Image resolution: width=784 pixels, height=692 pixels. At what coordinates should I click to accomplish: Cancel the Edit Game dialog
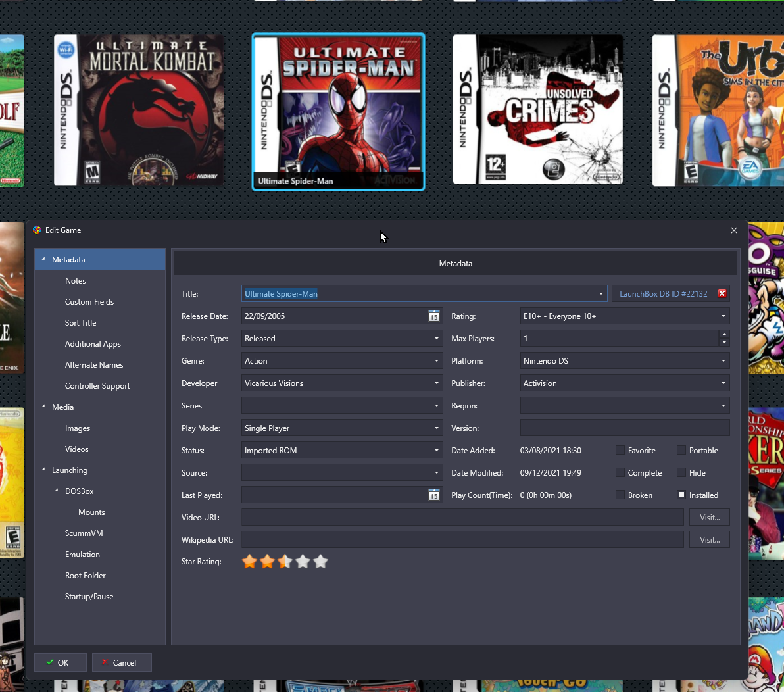pos(122,662)
